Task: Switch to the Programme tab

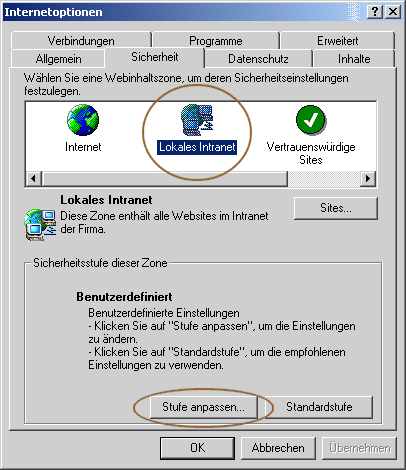Action: click(x=216, y=41)
